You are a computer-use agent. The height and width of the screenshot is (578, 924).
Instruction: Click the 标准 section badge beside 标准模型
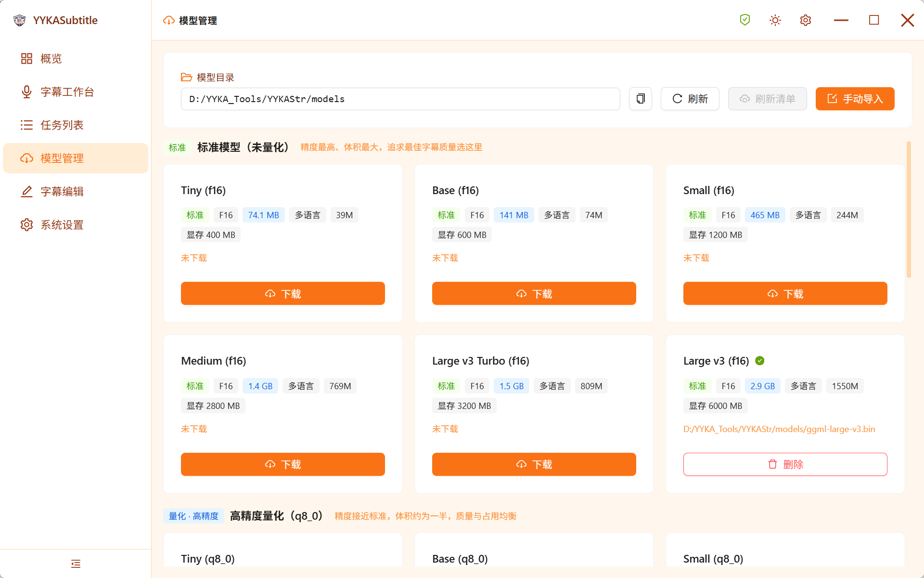[177, 147]
